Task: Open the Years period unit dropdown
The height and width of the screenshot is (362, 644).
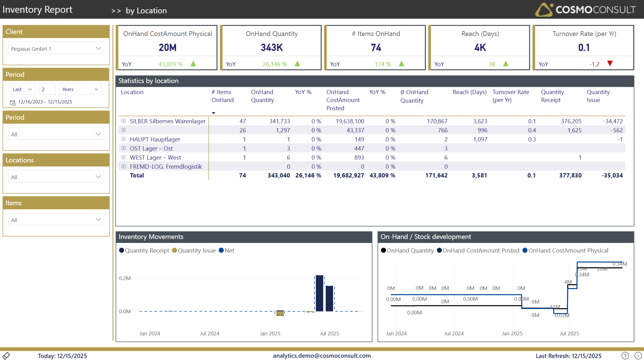Action: (x=80, y=89)
